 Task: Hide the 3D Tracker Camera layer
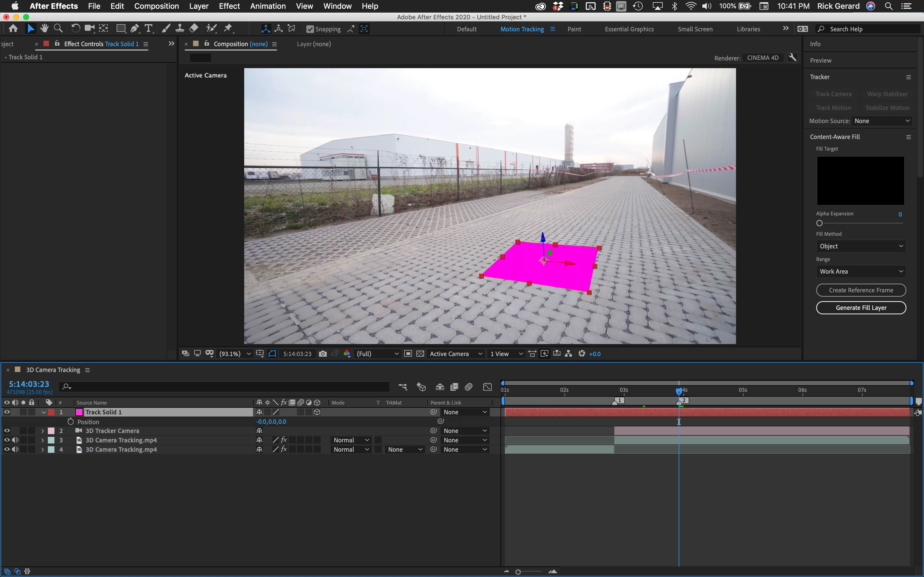tap(7, 431)
